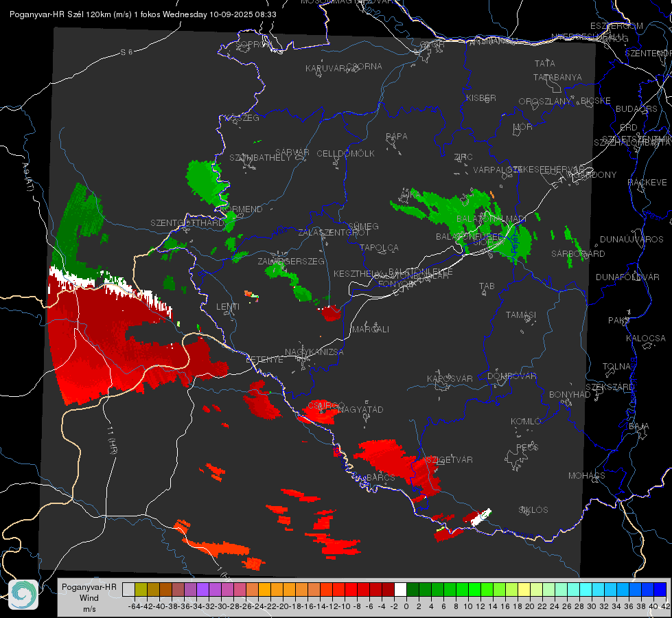The image size is (672, 618).
Task: Click the KAPOSVAR city label
Action: click(x=450, y=378)
